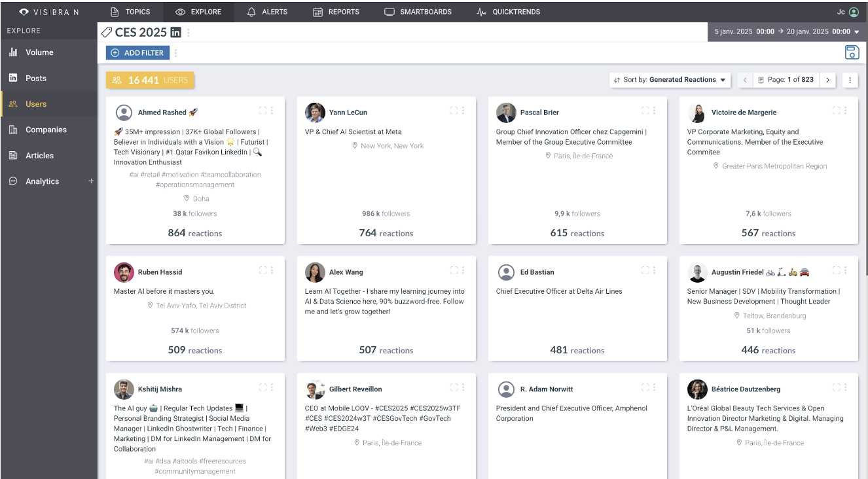868x479 pixels.
Task: Click the LinkedIn icon beside CES 2025
Action: (175, 32)
